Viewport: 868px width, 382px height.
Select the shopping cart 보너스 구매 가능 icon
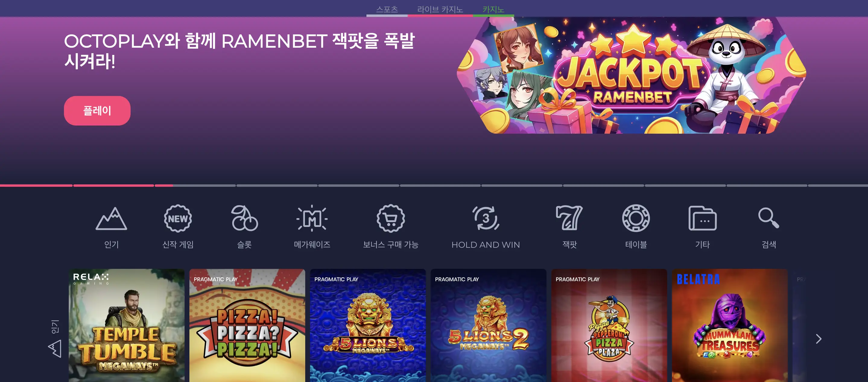(x=391, y=218)
